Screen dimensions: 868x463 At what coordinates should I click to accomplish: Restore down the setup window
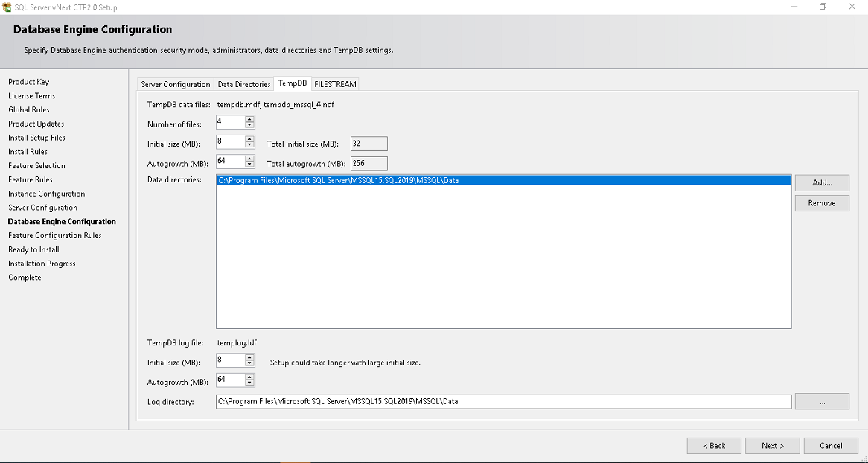click(x=823, y=7)
